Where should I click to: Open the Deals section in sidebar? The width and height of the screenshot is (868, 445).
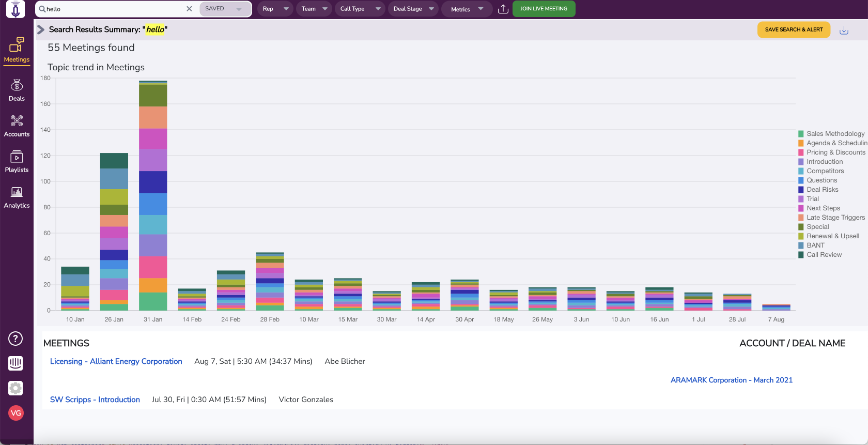coord(17,90)
